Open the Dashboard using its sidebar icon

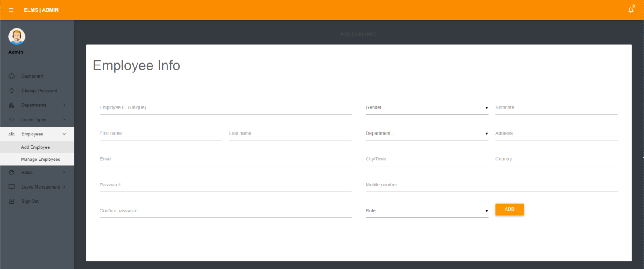tap(11, 76)
